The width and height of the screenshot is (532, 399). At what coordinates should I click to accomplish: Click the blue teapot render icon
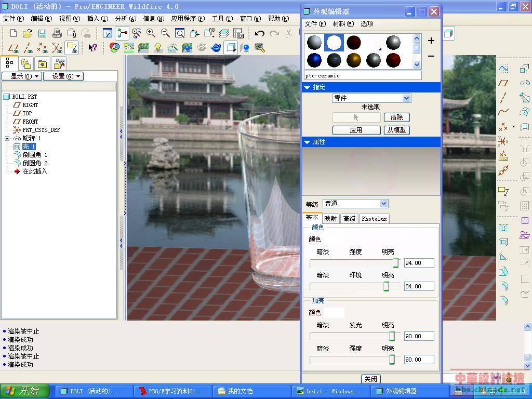click(x=216, y=48)
